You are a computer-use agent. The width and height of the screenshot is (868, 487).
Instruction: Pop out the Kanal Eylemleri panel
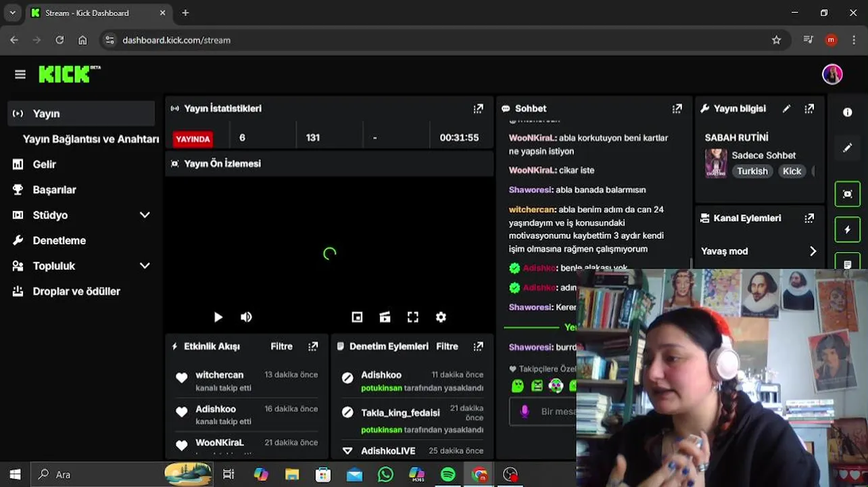coord(809,218)
